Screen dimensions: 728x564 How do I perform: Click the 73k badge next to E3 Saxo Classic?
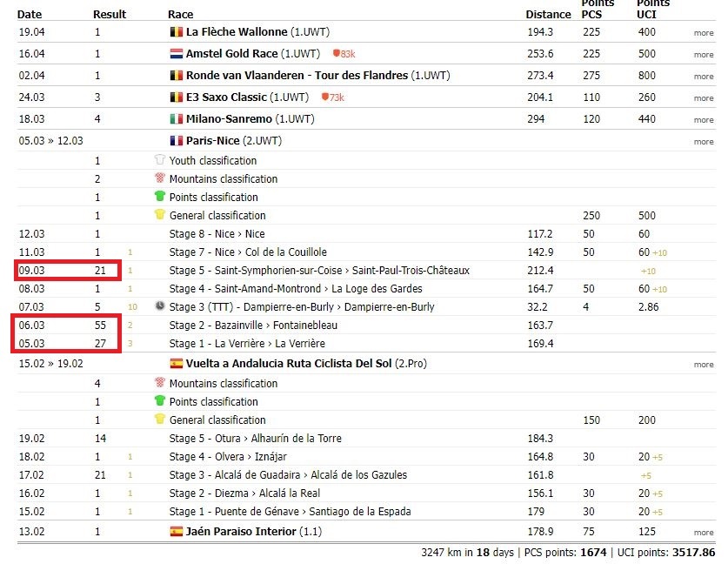point(333,97)
